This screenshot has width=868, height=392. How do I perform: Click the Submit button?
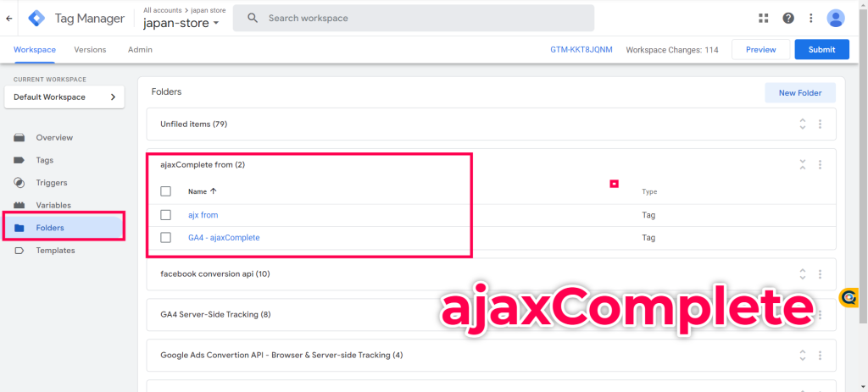coord(821,50)
